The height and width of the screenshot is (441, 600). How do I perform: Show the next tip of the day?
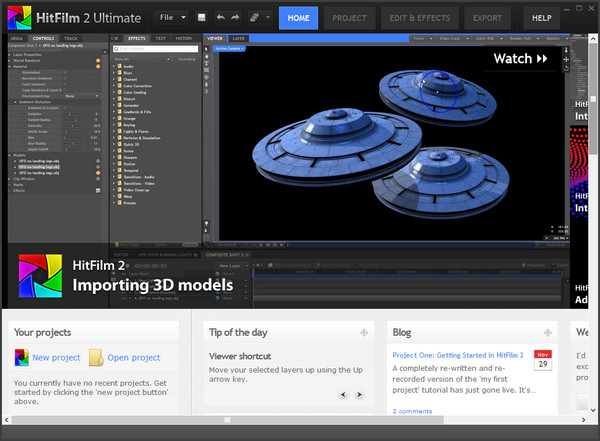point(359,394)
